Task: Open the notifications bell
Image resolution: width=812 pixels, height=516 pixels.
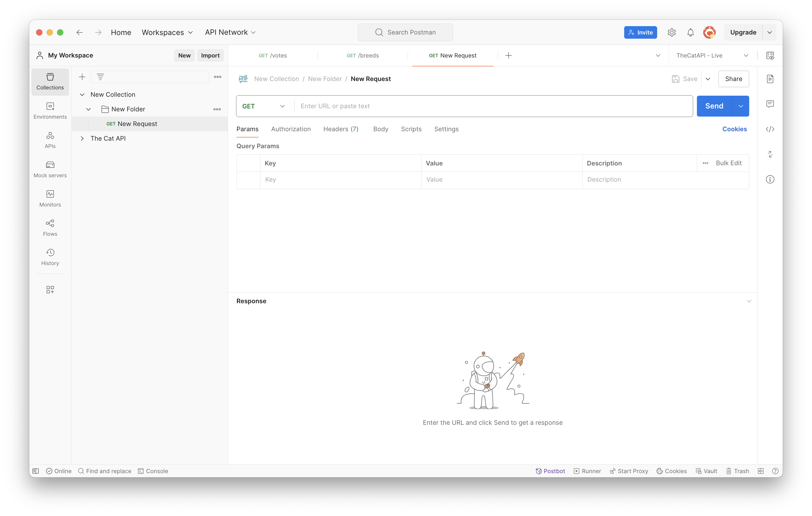Action: [690, 32]
